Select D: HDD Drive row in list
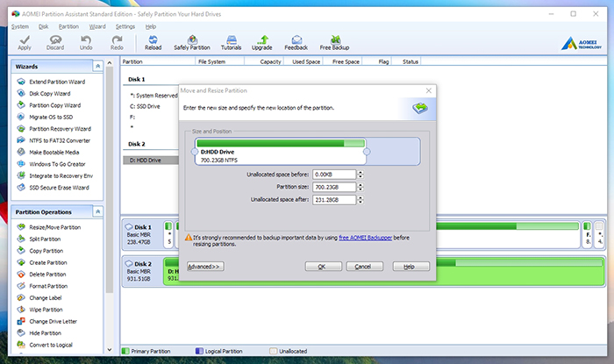The image size is (614, 364). coord(151,161)
